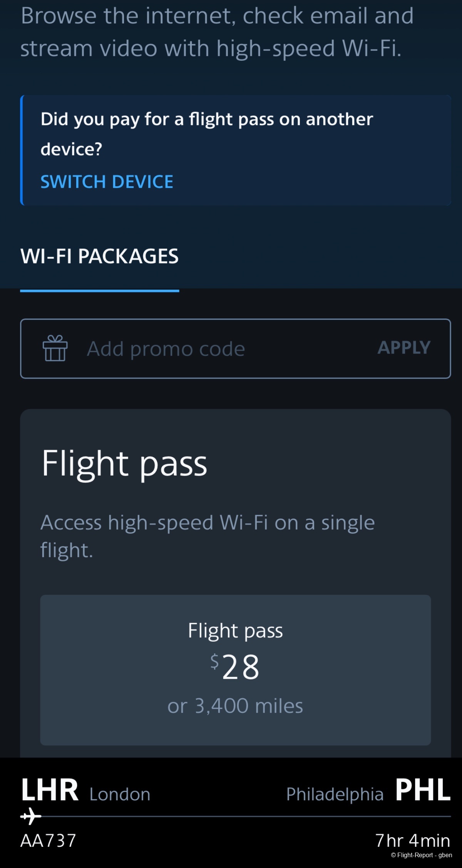Tap the 'or 3,400 miles' payment text
Image resolution: width=462 pixels, height=868 pixels.
235,706
